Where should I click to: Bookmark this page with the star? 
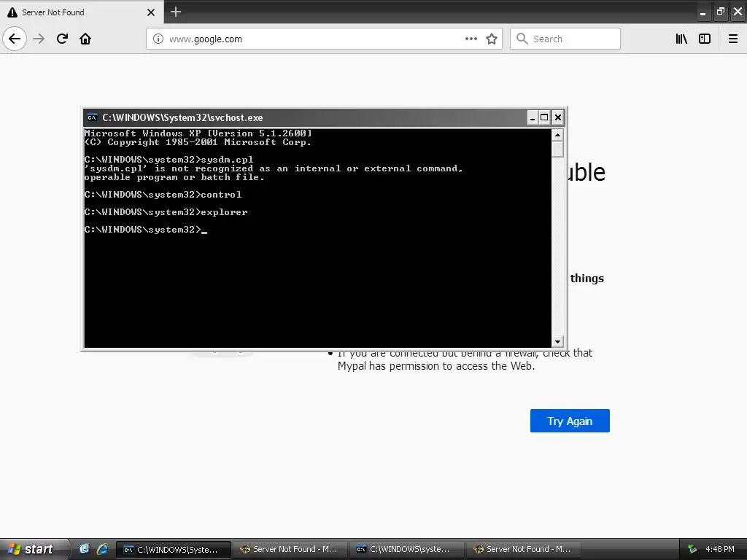click(x=492, y=39)
